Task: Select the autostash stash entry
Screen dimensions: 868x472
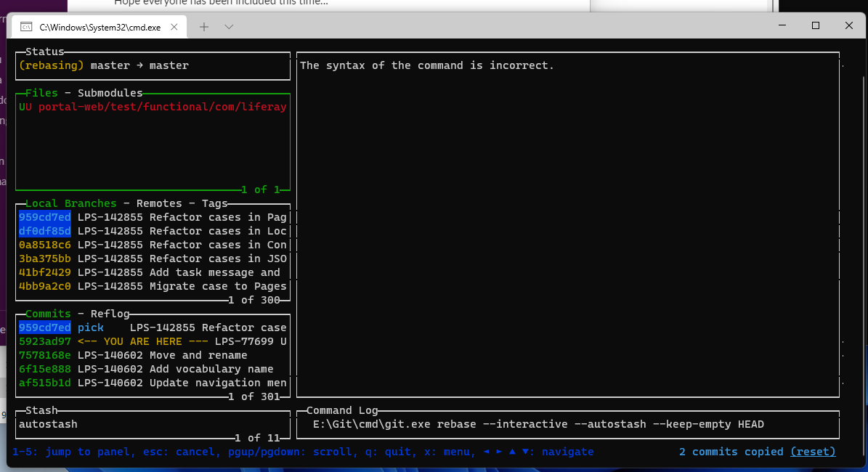Action: click(48, 424)
